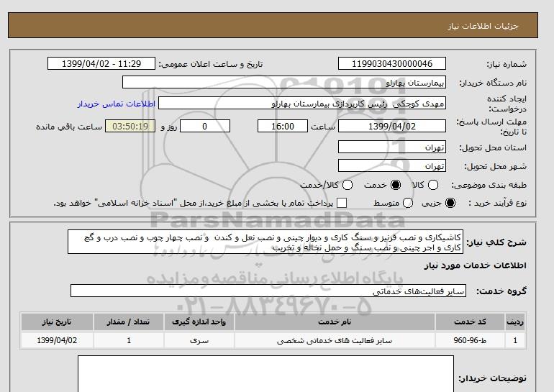Select the کالا radio button
554x392 pixels.
click(x=433, y=185)
